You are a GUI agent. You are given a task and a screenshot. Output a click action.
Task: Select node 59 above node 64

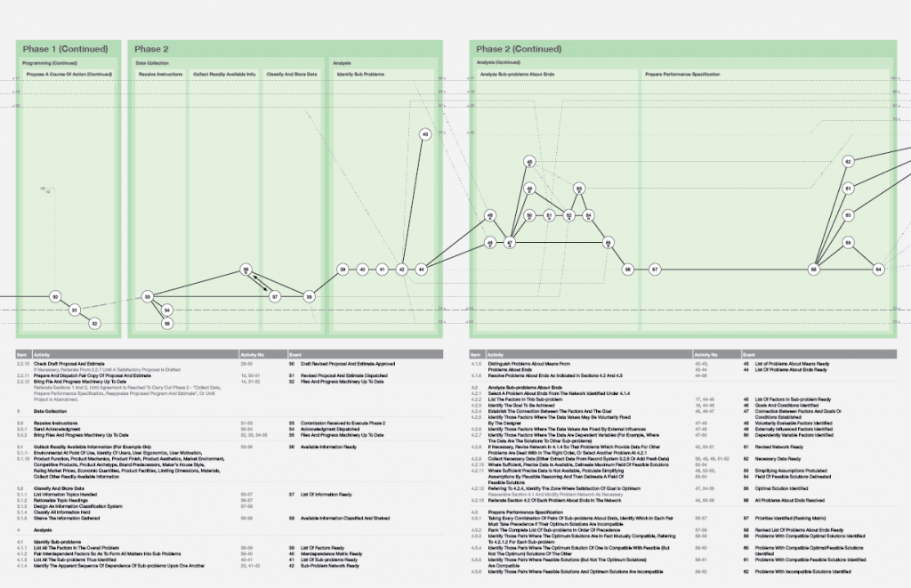point(848,243)
